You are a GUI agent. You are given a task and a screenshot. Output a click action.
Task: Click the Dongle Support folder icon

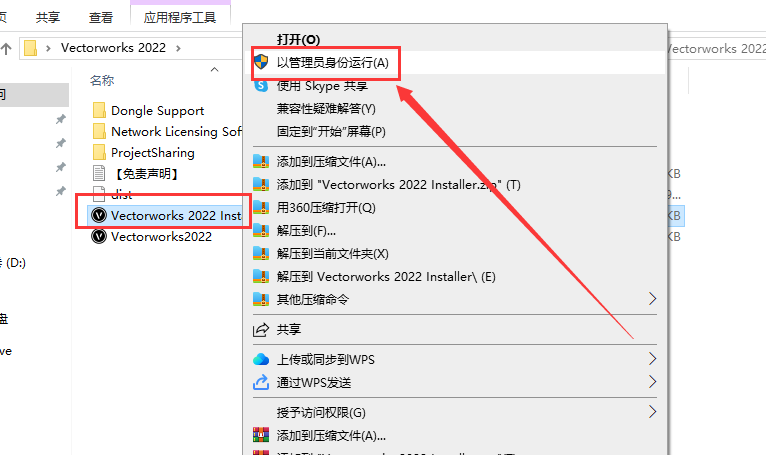point(99,110)
